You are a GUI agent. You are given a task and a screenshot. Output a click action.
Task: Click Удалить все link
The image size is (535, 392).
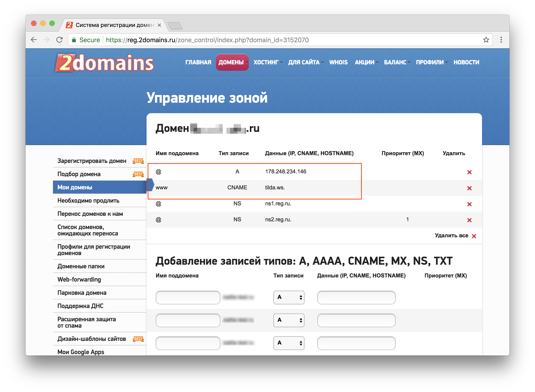click(x=451, y=236)
